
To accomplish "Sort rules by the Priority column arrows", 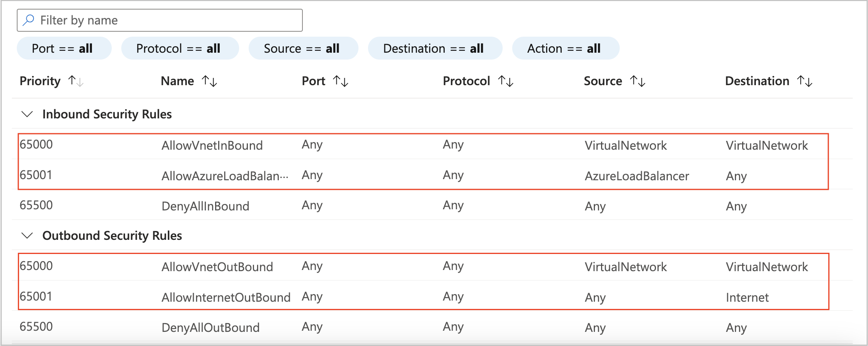I will 75,81.
